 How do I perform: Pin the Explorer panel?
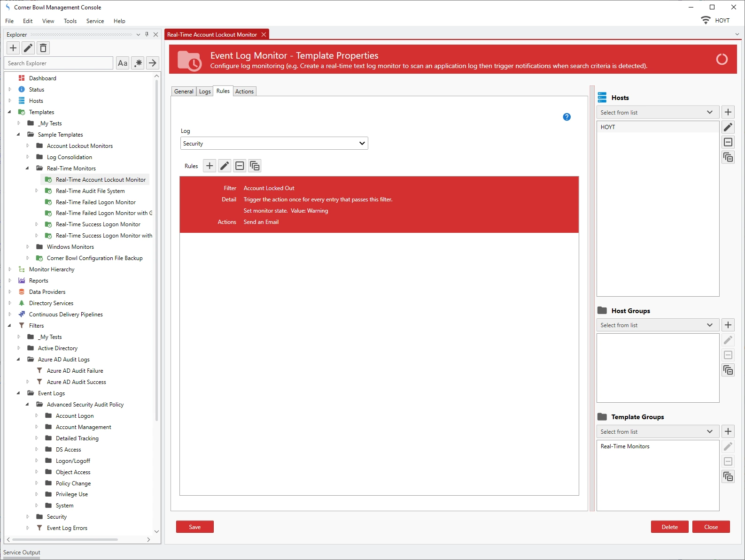point(147,34)
